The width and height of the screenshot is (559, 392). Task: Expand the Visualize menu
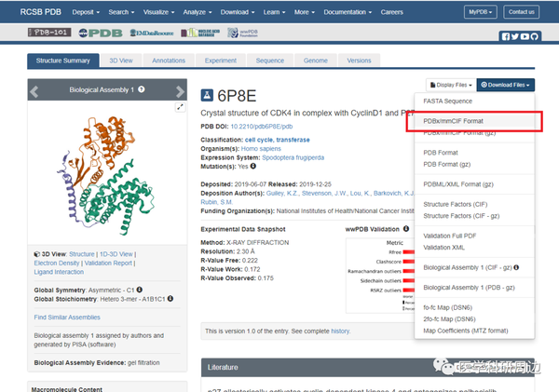tap(158, 12)
